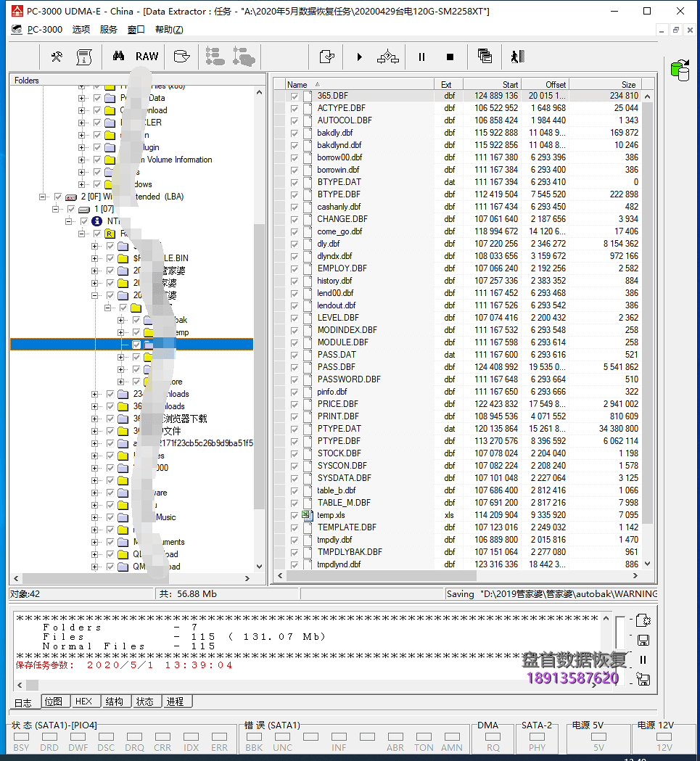Click the log vertical progress slider
Screen dimensions: 700x761
click(x=620, y=649)
